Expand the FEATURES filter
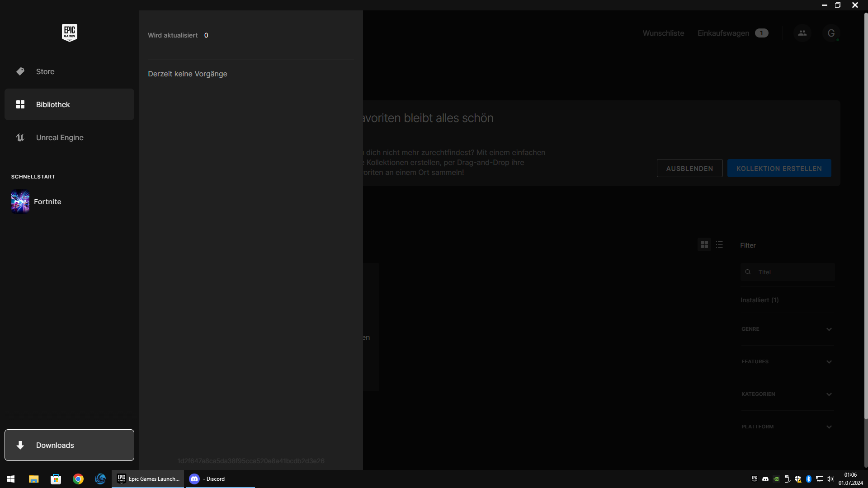868x488 pixels. pos(787,361)
